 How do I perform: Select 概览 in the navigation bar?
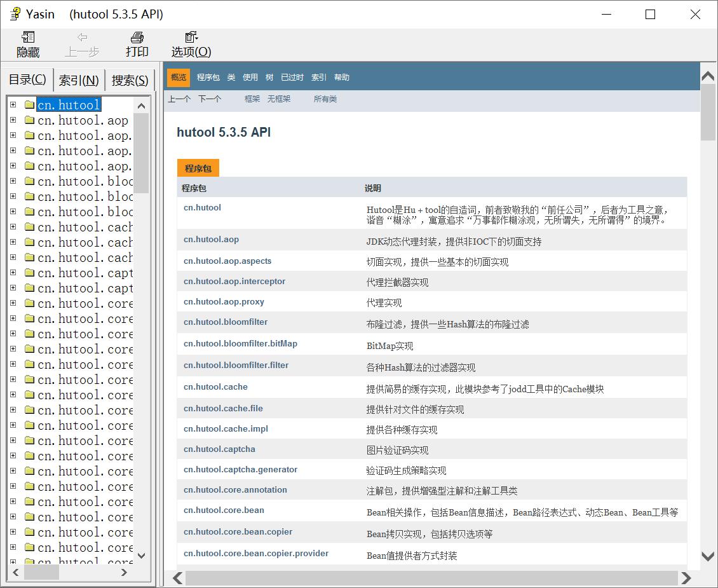point(179,77)
